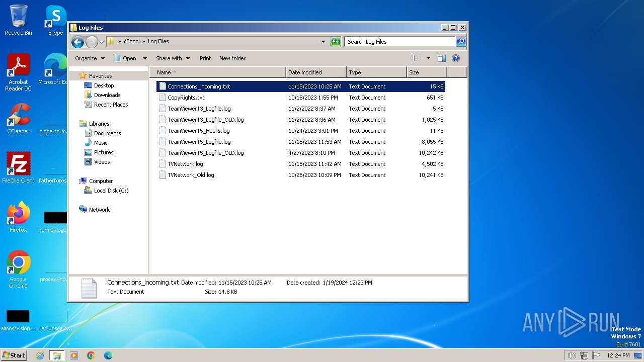
Task: Open the Share with menu
Action: 173,58
